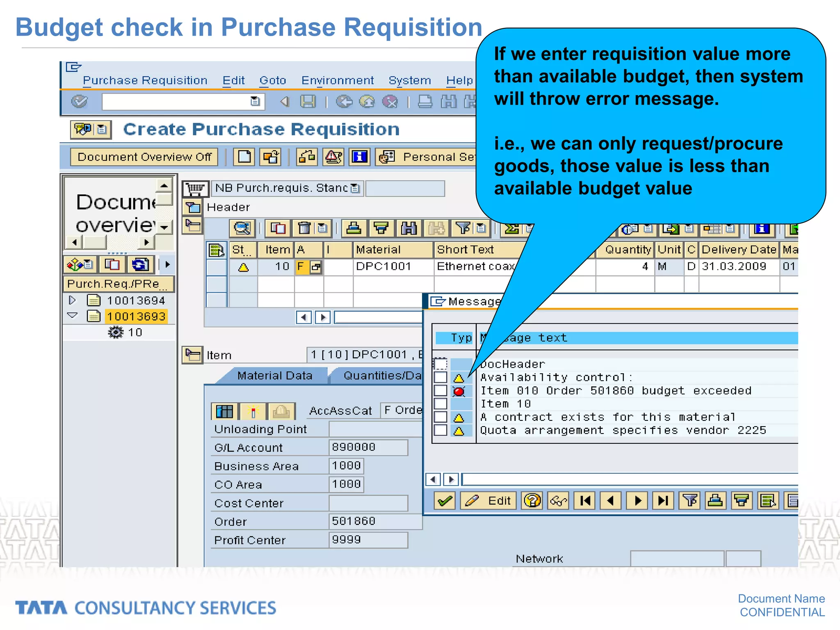Image resolution: width=840 pixels, height=630 pixels.
Task: Click the glasses display icon in Messages
Action: tap(558, 500)
